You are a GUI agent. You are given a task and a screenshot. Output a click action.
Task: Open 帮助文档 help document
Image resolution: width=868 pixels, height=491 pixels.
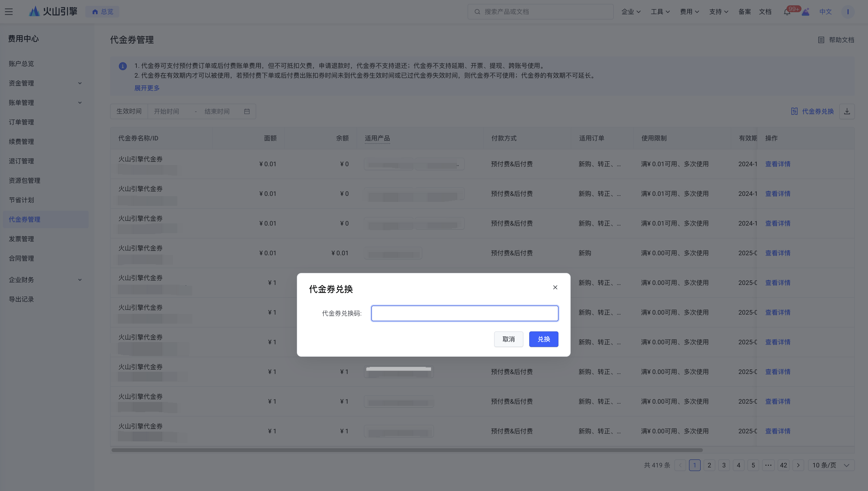(x=836, y=40)
